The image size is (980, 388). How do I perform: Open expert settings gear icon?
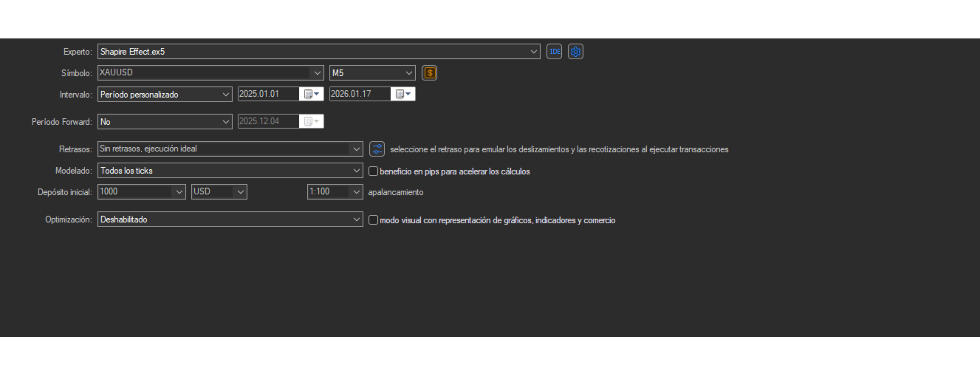click(x=576, y=52)
